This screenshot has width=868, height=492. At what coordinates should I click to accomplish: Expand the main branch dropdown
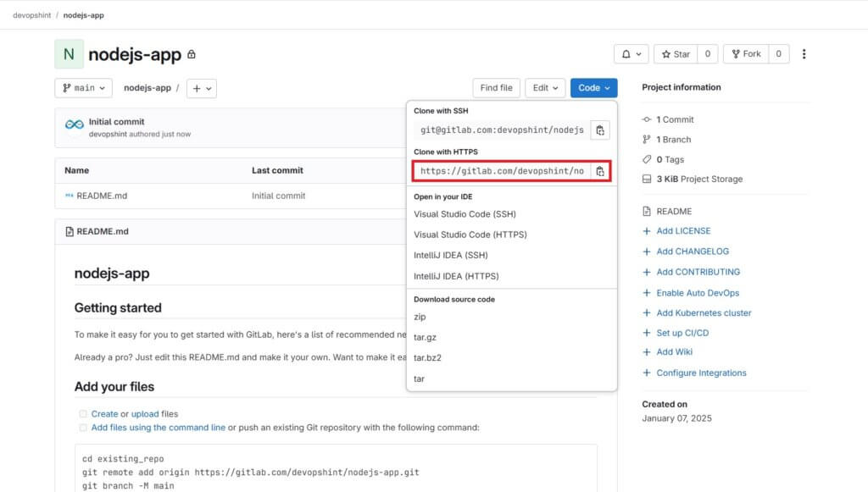83,88
